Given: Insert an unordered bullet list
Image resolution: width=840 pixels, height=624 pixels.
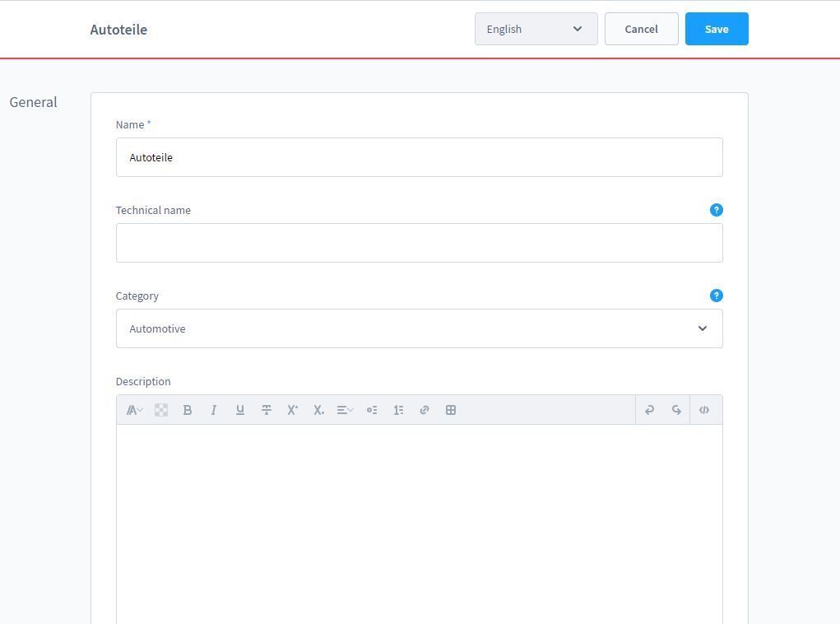Looking at the screenshot, I should click(x=372, y=410).
